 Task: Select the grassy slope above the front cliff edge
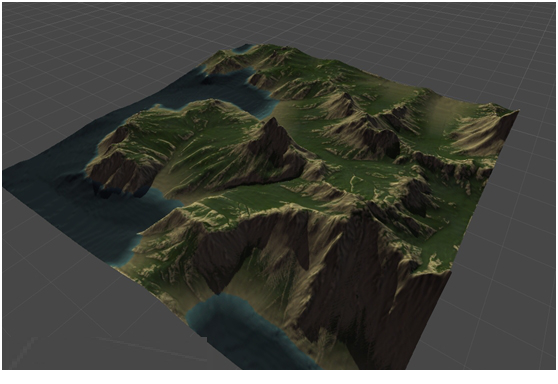(249, 203)
